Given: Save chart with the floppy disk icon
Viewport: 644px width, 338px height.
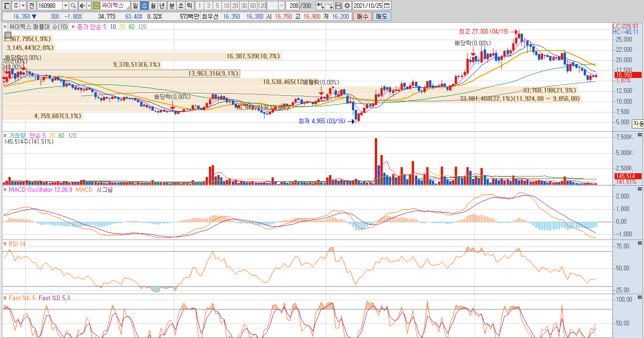Looking at the screenshot, I should click(338, 6).
